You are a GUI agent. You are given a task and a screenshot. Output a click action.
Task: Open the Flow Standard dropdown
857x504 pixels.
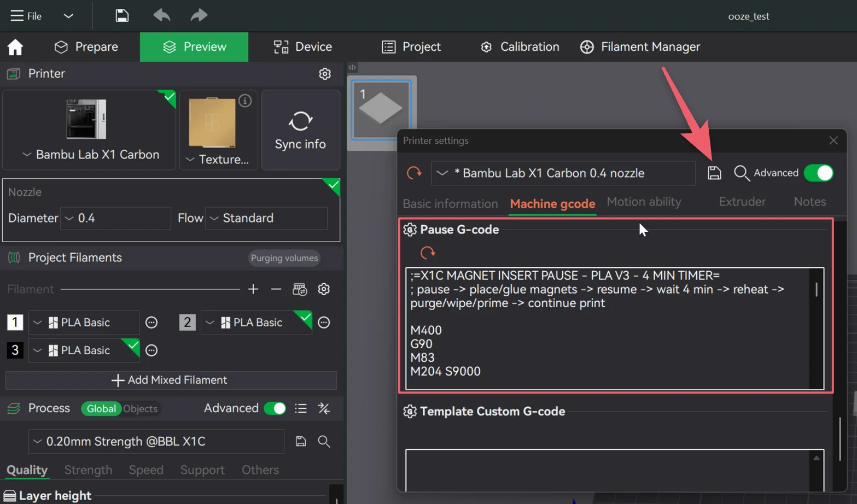(266, 218)
